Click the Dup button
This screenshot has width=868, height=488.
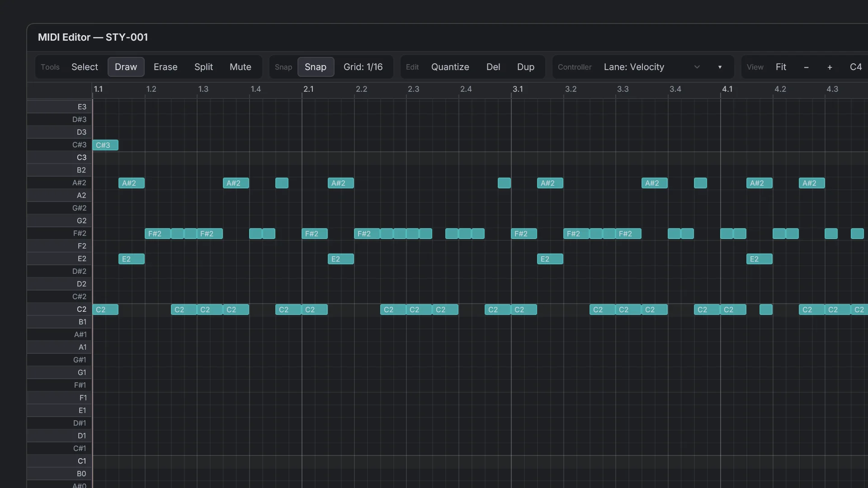point(525,67)
